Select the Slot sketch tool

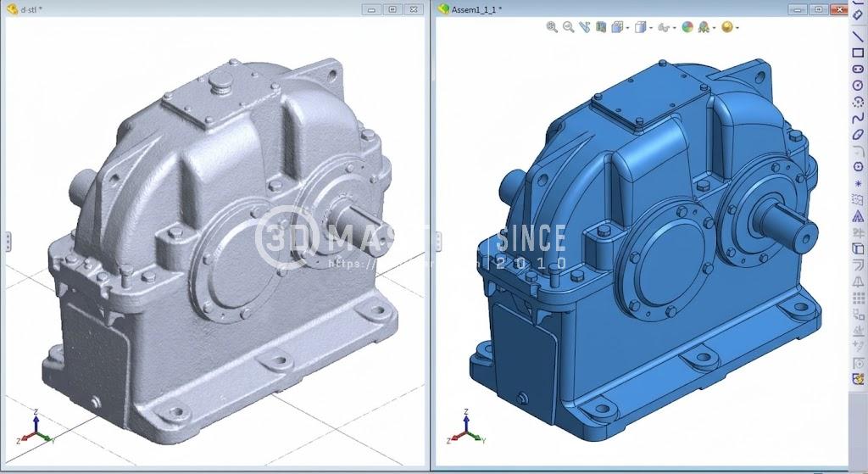858,70
